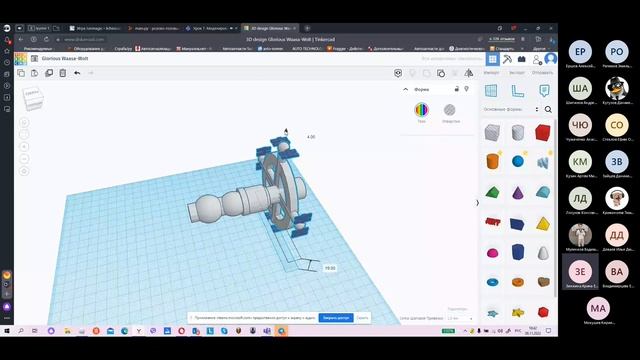640x360 pixels.
Task: Delete selection with the trash icon
Action: tap(63, 73)
